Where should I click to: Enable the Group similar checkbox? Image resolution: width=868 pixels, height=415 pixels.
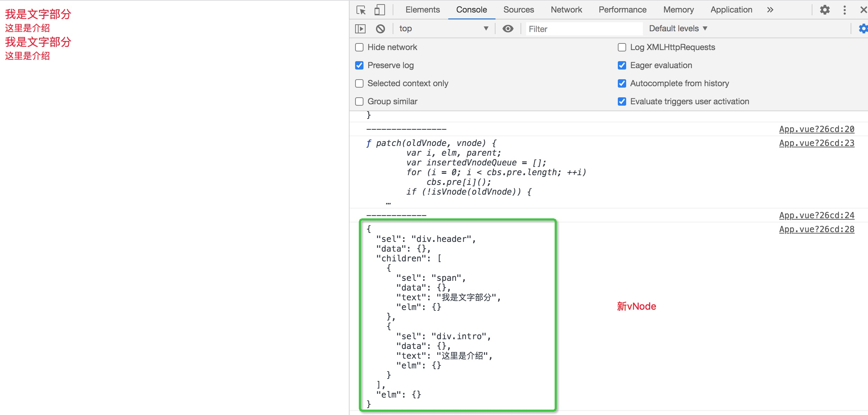click(x=359, y=101)
